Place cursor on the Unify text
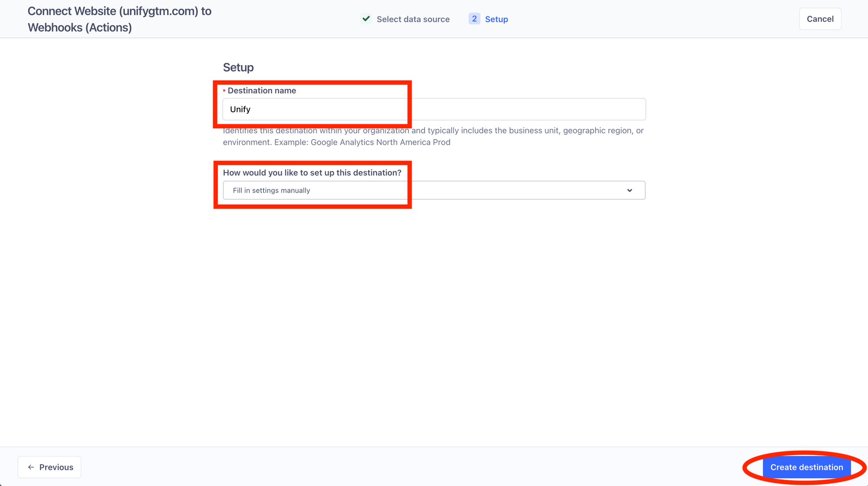The height and width of the screenshot is (486, 868). click(240, 109)
